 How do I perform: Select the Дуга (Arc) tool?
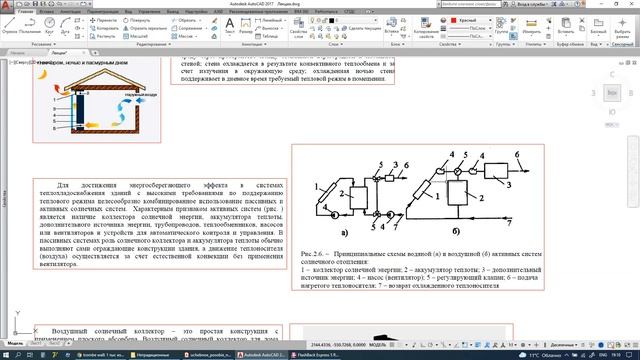pos(65,26)
